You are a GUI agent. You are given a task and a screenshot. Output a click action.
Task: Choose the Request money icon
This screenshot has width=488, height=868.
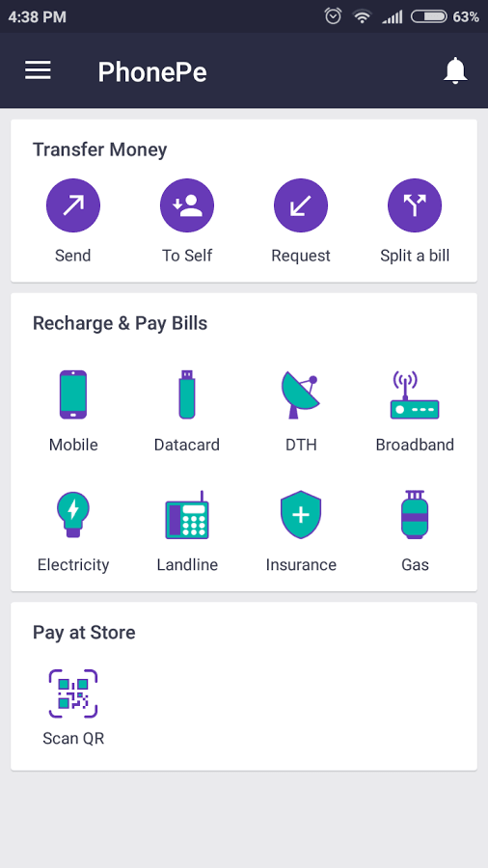[x=301, y=205]
